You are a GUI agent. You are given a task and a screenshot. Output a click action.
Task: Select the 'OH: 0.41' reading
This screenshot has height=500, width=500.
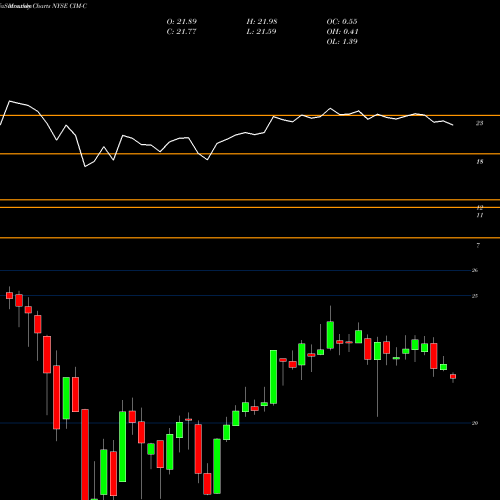coord(342,32)
